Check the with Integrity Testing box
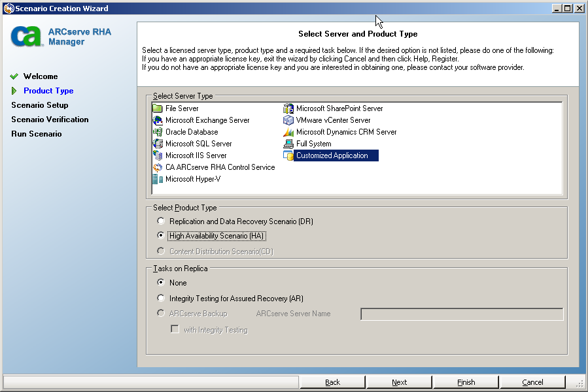The height and width of the screenshot is (392, 588). point(174,329)
